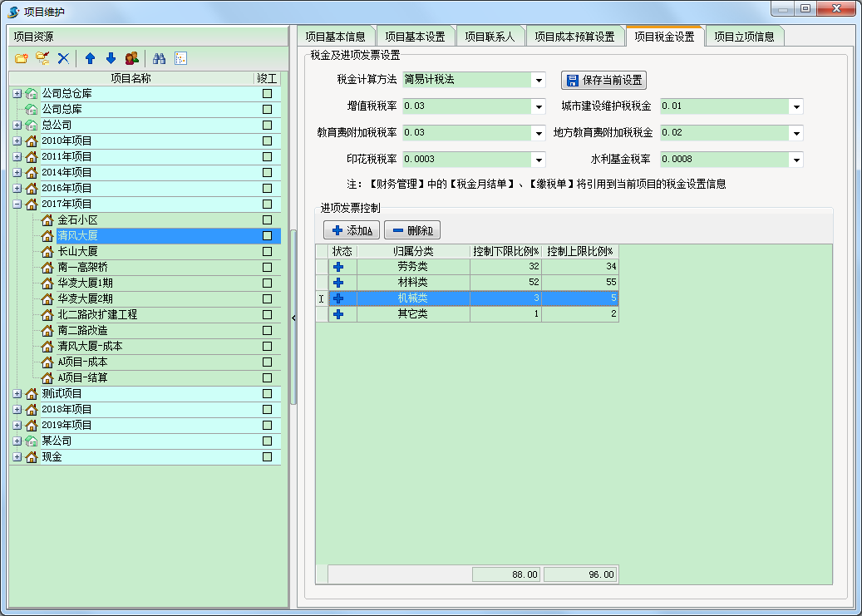Move project down with blue down arrow
The image size is (862, 616).
tap(111, 58)
